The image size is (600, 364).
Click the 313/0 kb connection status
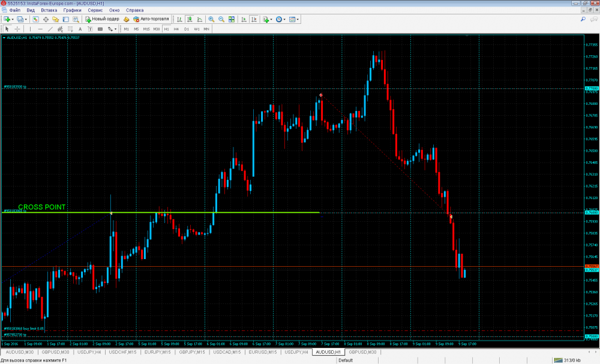coord(568,360)
